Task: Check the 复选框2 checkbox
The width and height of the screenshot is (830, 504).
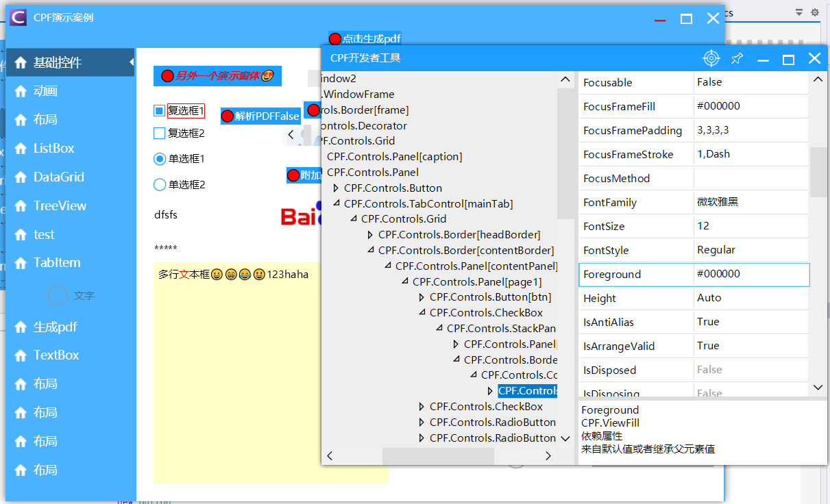Action: pos(160,134)
